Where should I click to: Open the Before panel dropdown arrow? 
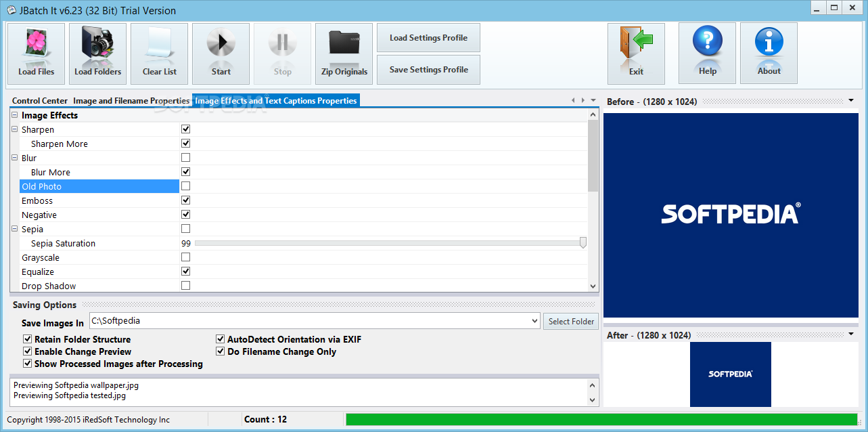pyautogui.click(x=850, y=101)
